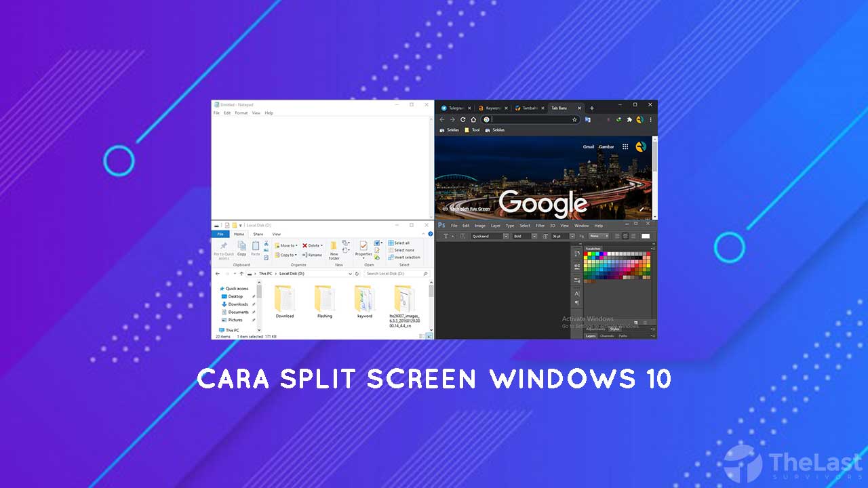Select the Flashing folder in Explorer

[x=325, y=302]
